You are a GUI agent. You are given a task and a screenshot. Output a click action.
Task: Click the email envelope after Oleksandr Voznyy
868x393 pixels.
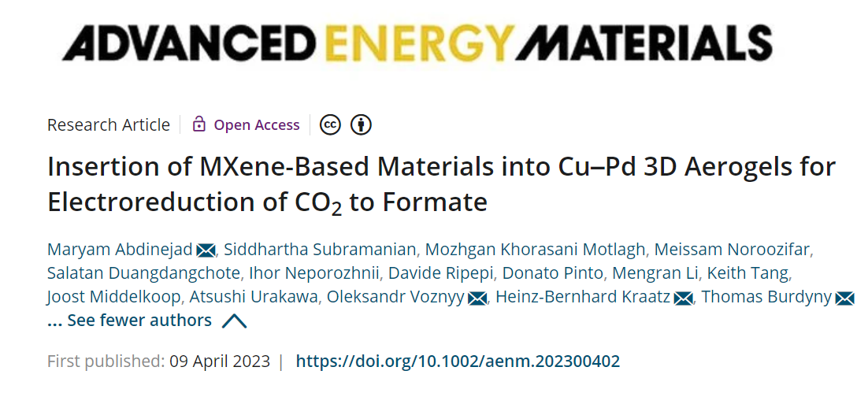pyautogui.click(x=477, y=299)
